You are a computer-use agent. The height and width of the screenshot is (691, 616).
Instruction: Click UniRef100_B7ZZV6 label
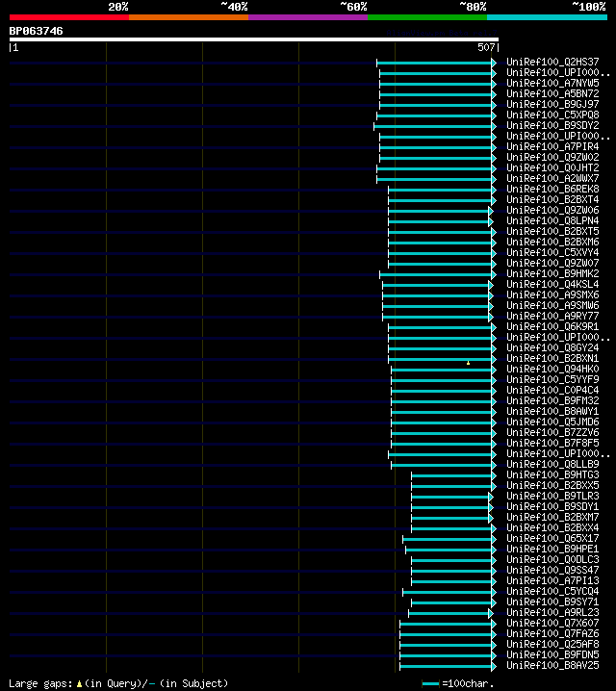[x=552, y=432]
